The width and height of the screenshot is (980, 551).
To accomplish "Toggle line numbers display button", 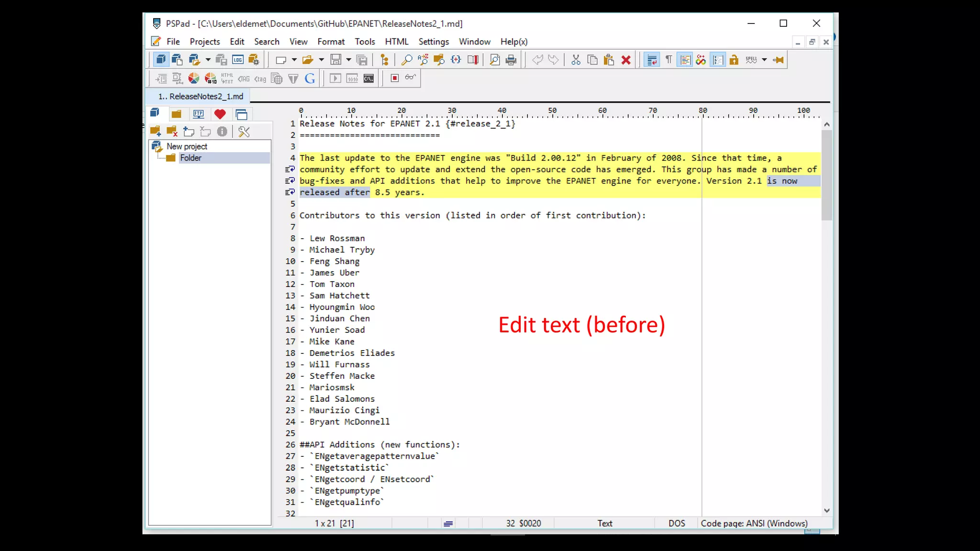I will [718, 60].
